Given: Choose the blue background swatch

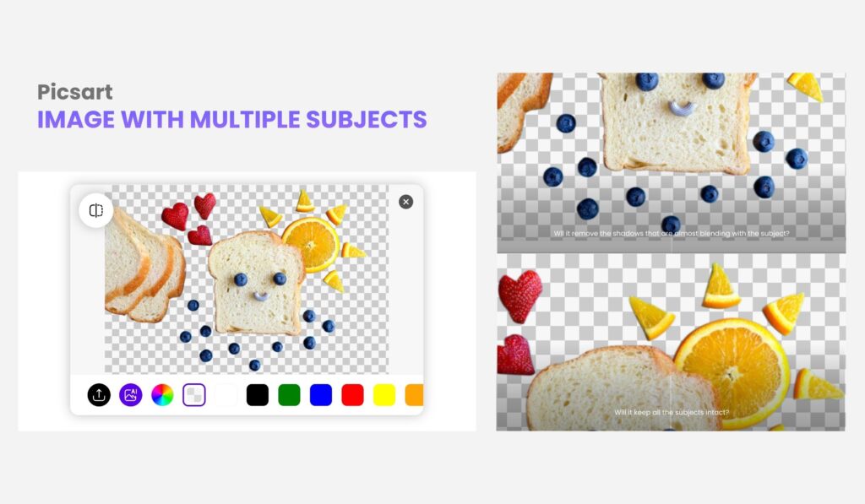Looking at the screenshot, I should click(x=321, y=395).
